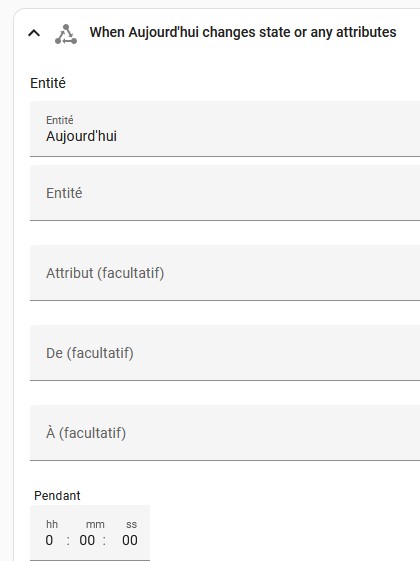The width and height of the screenshot is (420, 561).
Task: Click the Pendant duration label
Action: pyautogui.click(x=57, y=496)
